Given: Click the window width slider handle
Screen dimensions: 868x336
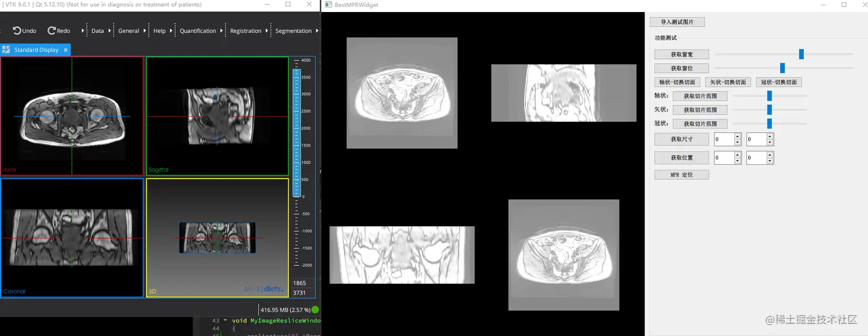Looking at the screenshot, I should coord(801,55).
